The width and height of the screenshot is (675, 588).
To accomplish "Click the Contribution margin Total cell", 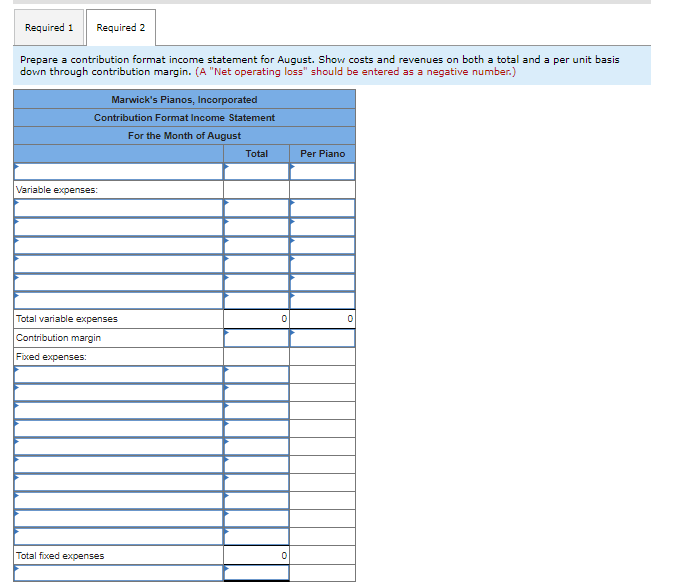I will click(x=257, y=338).
